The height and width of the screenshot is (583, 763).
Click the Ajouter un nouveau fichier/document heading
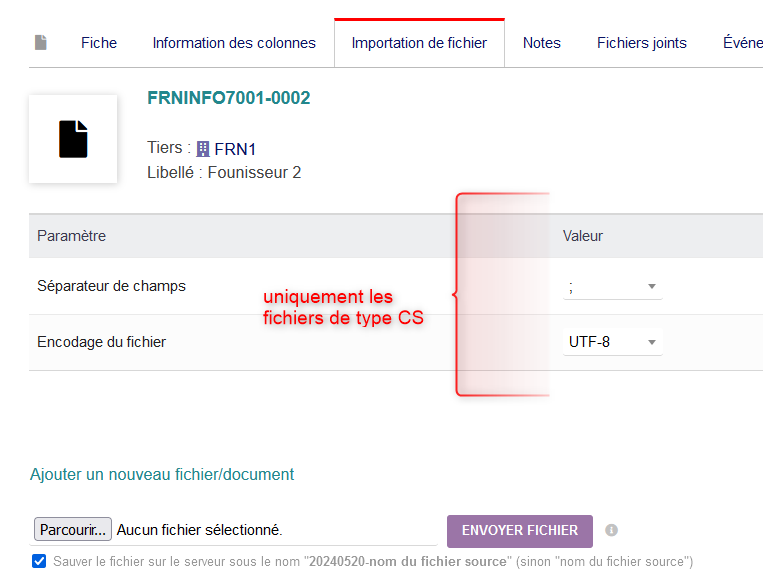click(x=162, y=474)
